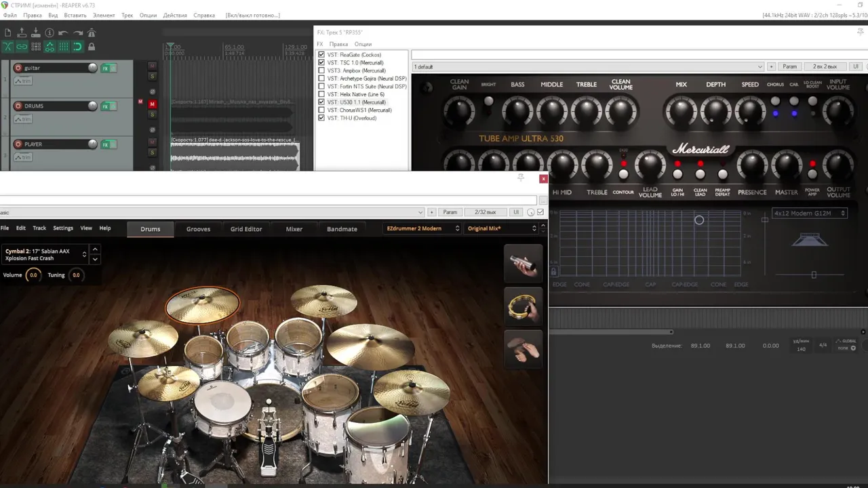Click the Redo arrow icon
The height and width of the screenshot is (488, 868).
[x=77, y=33]
